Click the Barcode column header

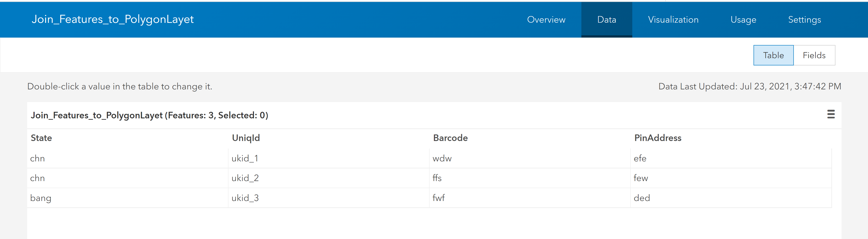pos(450,138)
